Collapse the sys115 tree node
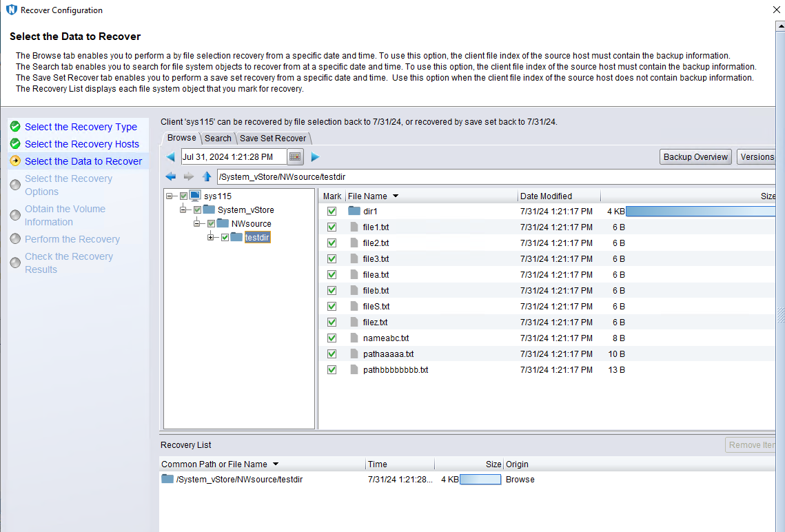The width and height of the screenshot is (785, 532). (x=170, y=196)
